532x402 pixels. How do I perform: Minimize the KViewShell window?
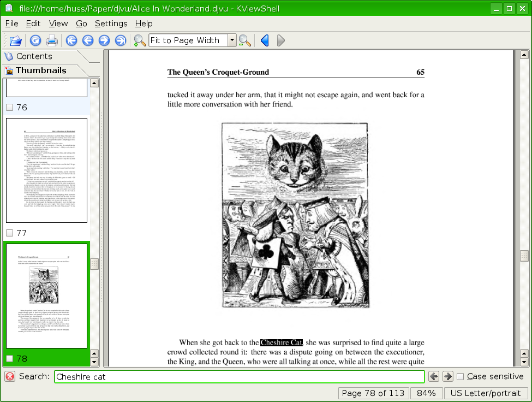click(x=497, y=9)
